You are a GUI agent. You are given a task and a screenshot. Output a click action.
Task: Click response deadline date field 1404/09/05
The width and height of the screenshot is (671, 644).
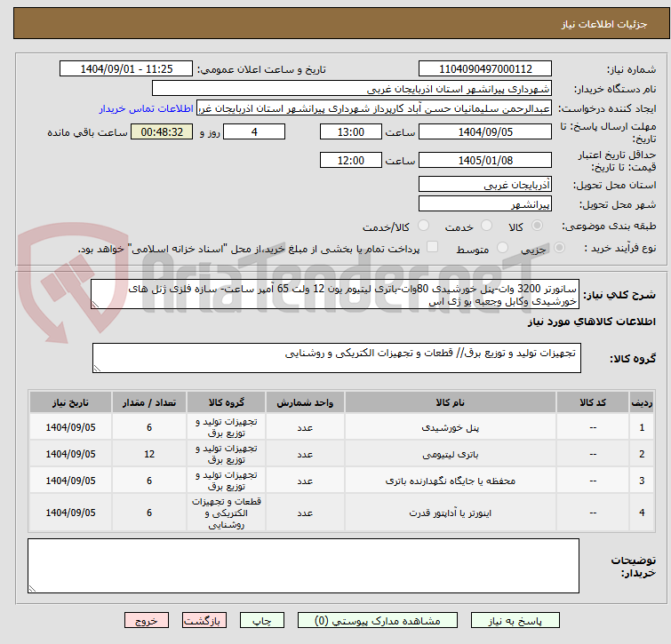485,131
